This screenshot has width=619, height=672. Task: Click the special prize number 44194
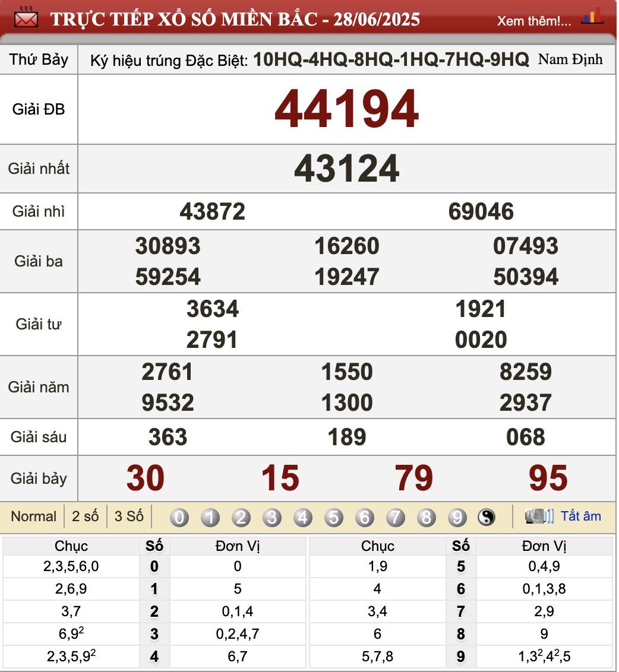point(346,110)
